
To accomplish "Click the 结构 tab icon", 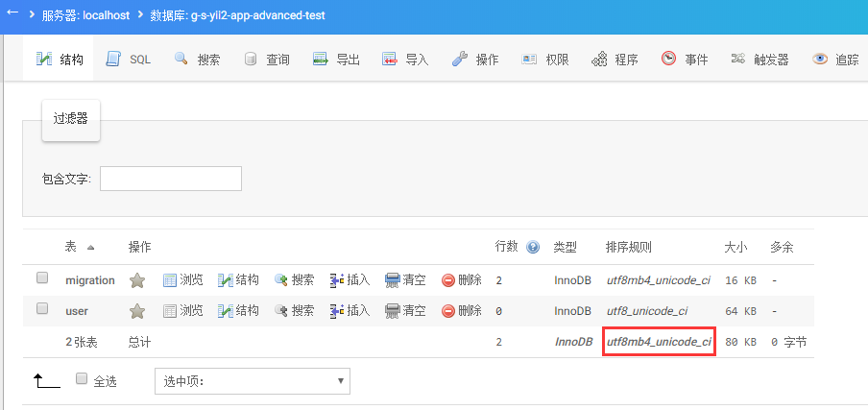I will coord(44,59).
